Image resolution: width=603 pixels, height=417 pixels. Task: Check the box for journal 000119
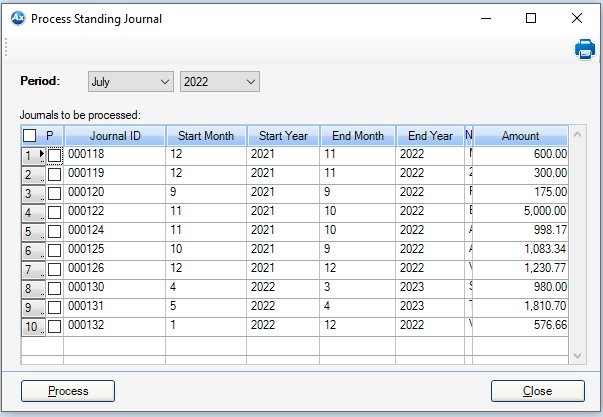[x=54, y=174]
